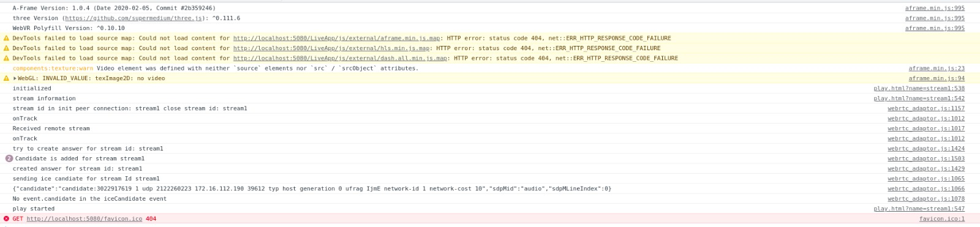Screen dimensions: 980x227
Task: Select the candidate JSON log line with sdpMid audio
Action: pyautogui.click(x=312, y=188)
